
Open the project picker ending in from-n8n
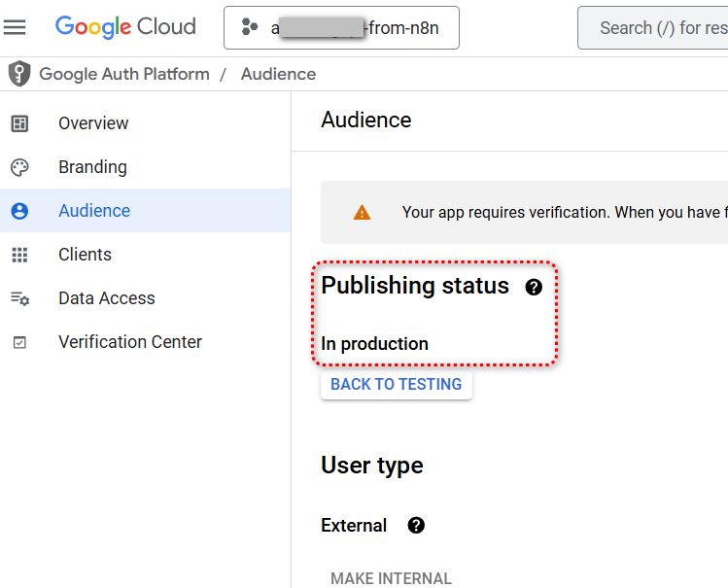(341, 28)
